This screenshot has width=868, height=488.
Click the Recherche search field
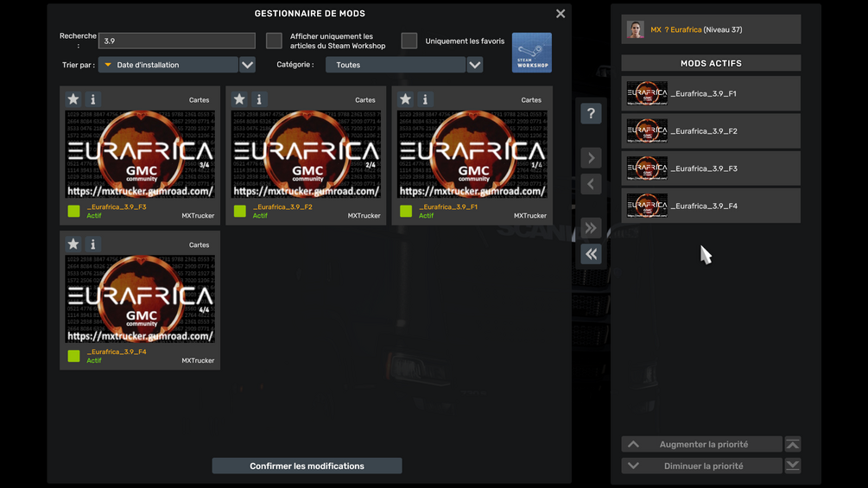(x=176, y=41)
